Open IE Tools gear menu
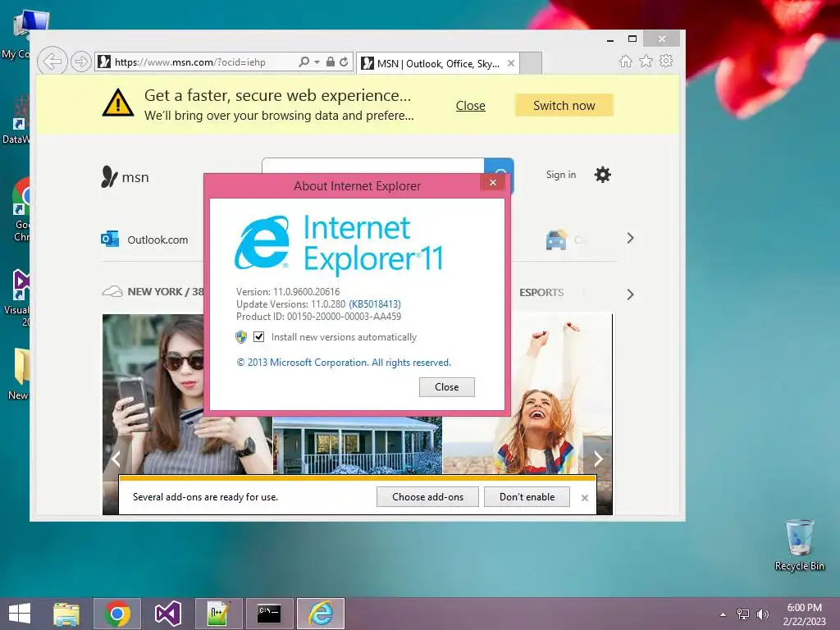Viewport: 840px width, 630px height. click(x=666, y=61)
